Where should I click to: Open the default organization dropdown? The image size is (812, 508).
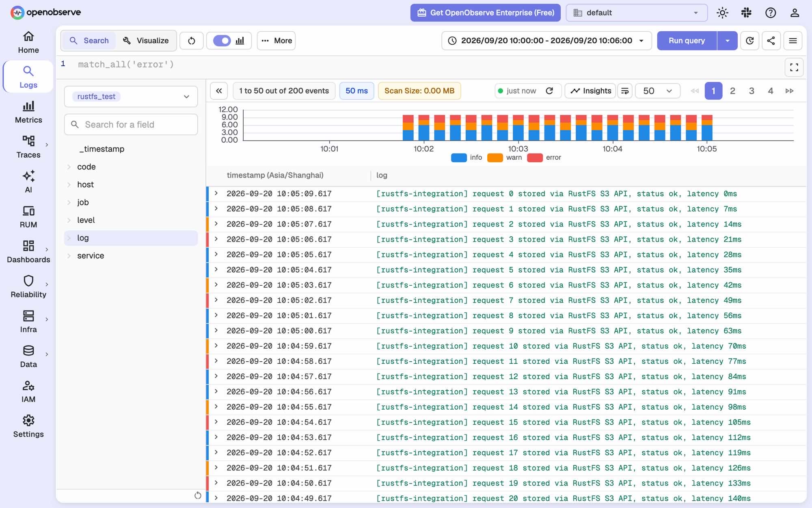(x=637, y=13)
